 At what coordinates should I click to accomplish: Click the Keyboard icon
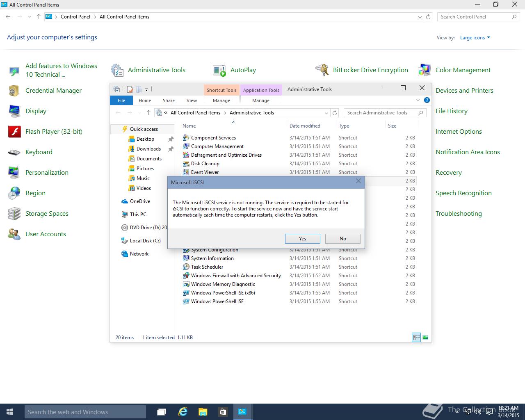pyautogui.click(x=14, y=152)
